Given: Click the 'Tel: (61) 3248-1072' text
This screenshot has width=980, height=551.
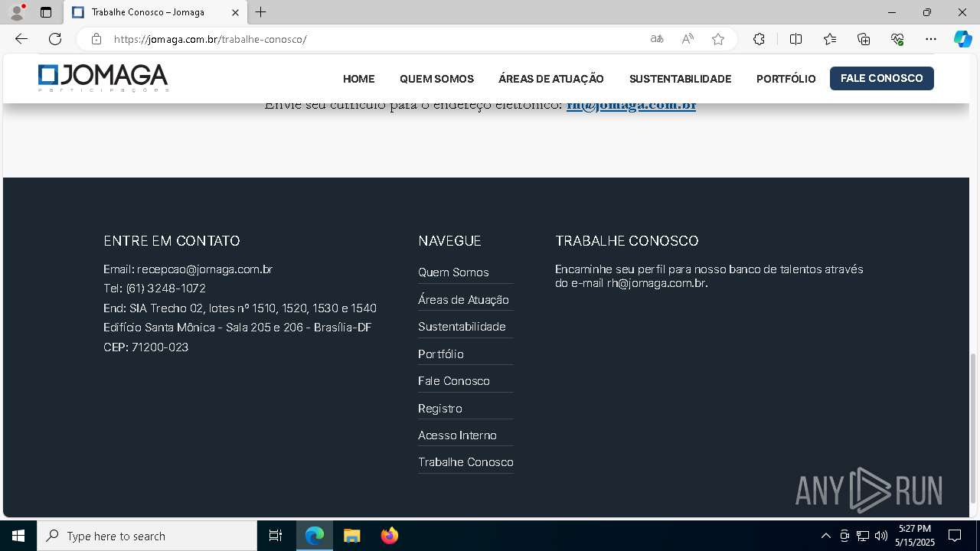Looking at the screenshot, I should click(x=155, y=289).
